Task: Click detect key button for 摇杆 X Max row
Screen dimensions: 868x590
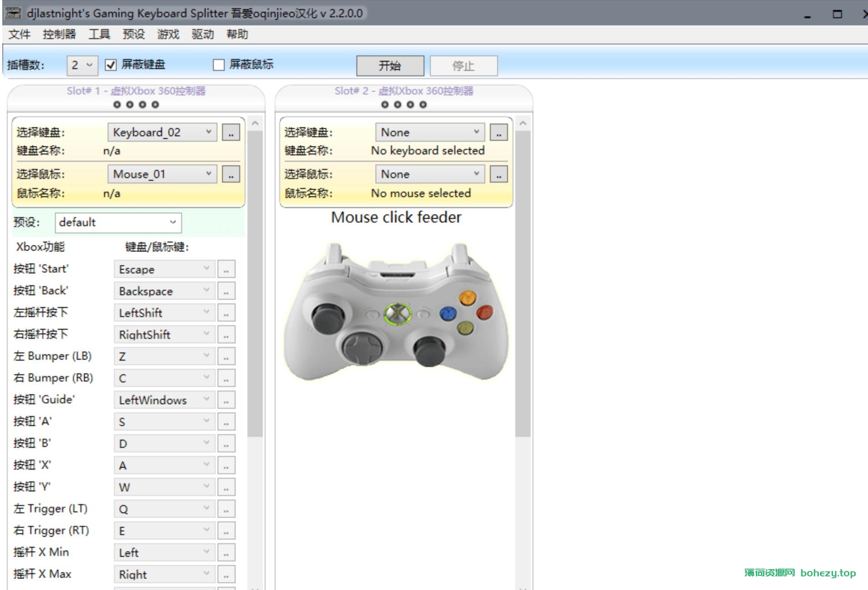Action: pos(226,574)
